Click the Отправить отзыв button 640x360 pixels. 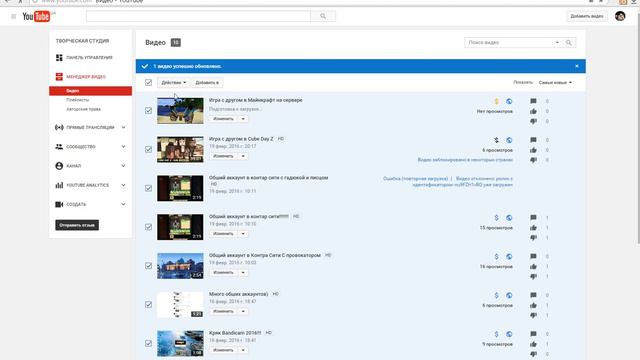77,225
